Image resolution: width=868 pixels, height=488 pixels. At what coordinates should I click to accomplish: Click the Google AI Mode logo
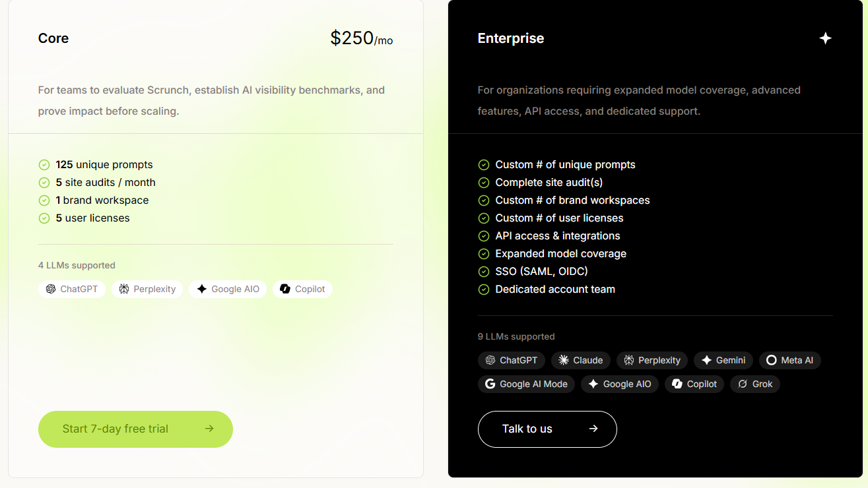[x=490, y=384]
